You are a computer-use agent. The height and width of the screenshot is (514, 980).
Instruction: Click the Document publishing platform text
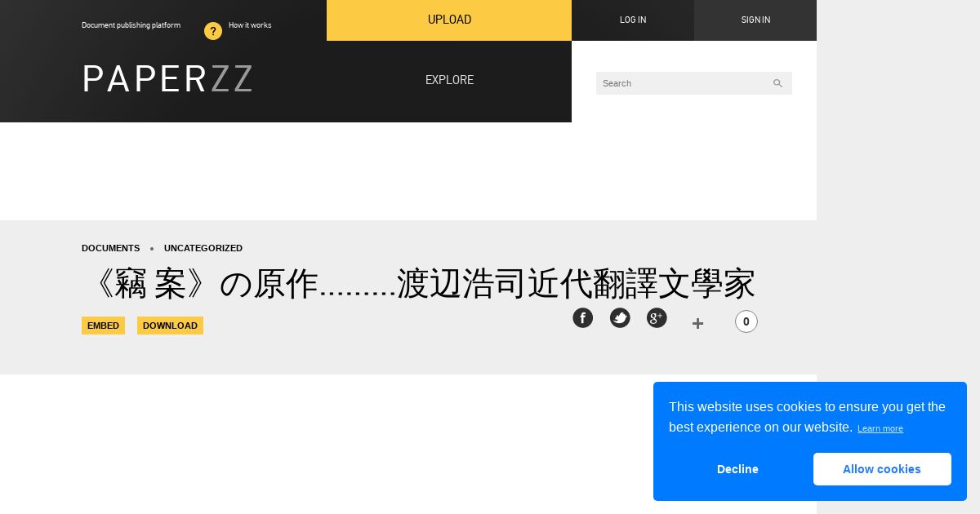[x=131, y=25]
